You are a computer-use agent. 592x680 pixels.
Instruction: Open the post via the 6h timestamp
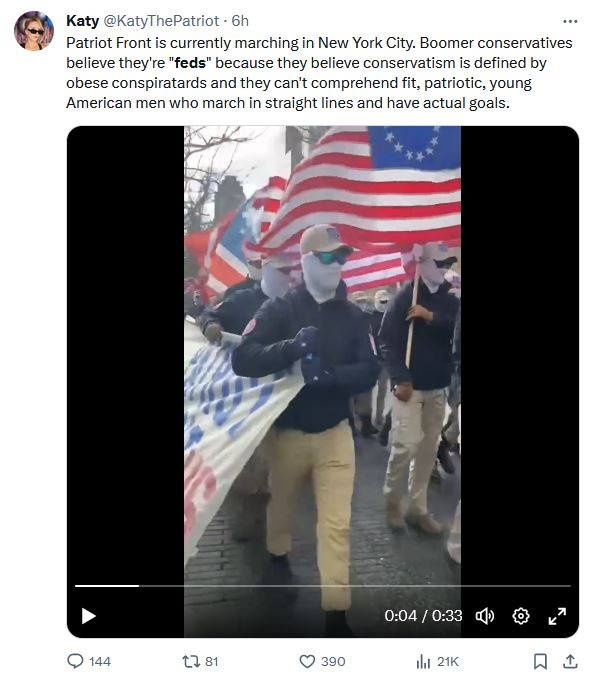pos(240,21)
